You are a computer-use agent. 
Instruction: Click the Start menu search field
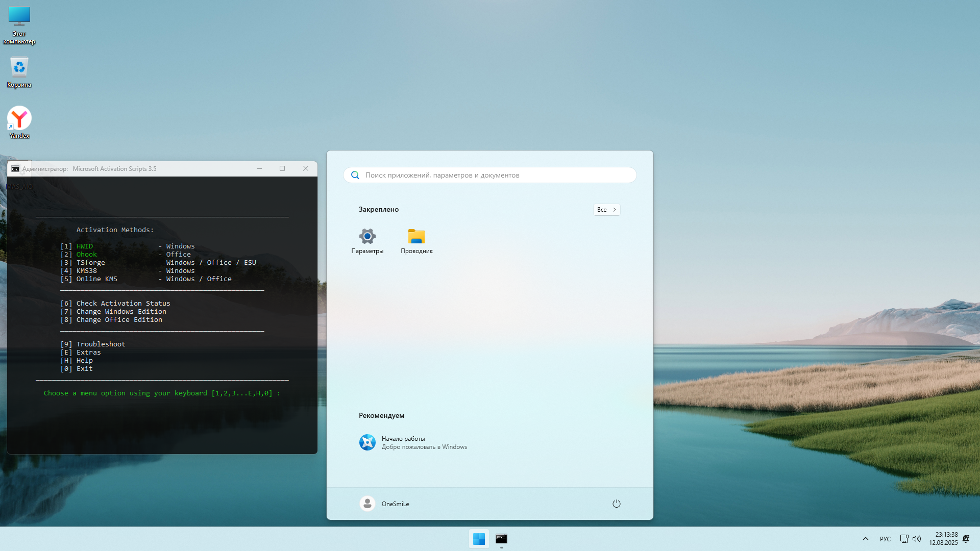click(x=490, y=175)
